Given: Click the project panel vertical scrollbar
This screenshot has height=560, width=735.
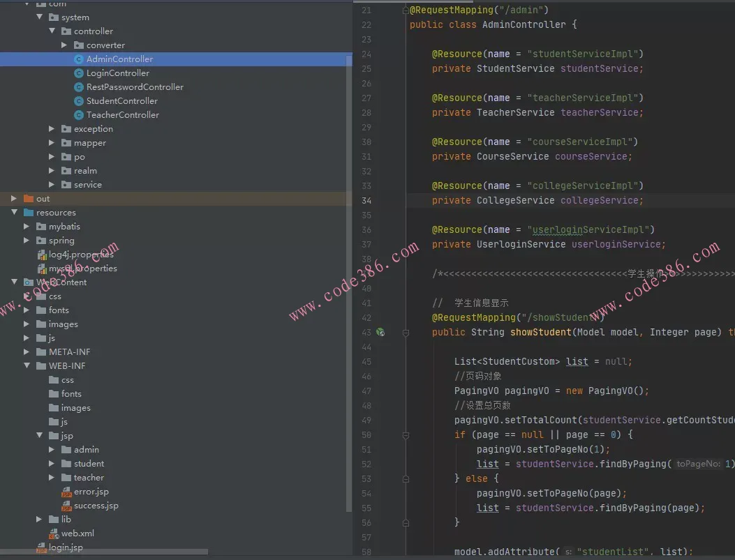Looking at the screenshot, I should [x=349, y=279].
